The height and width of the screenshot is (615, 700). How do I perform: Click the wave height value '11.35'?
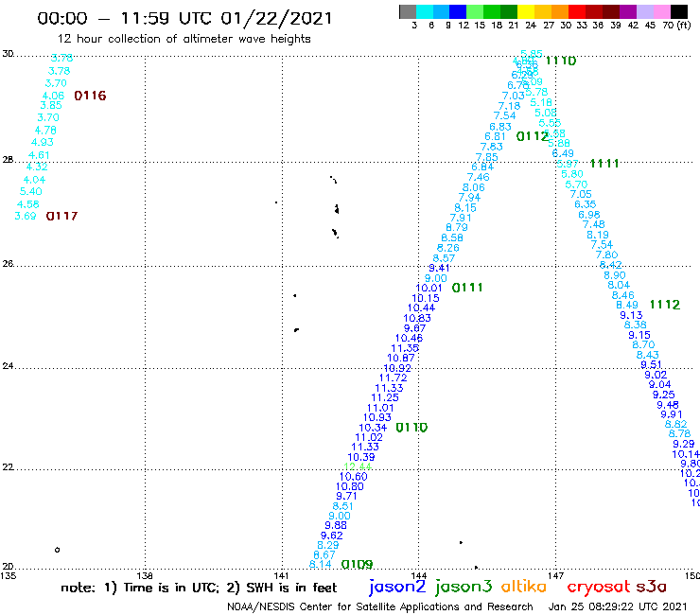pos(405,348)
